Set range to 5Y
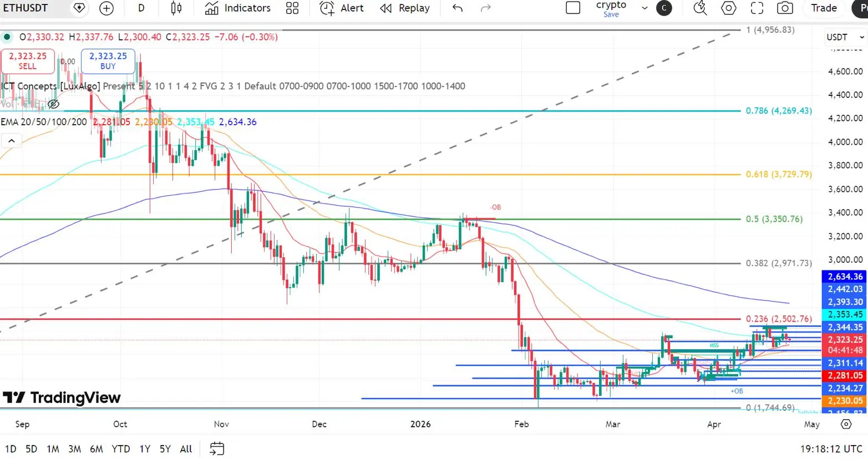Screen dimensions: 868x459 [165, 449]
